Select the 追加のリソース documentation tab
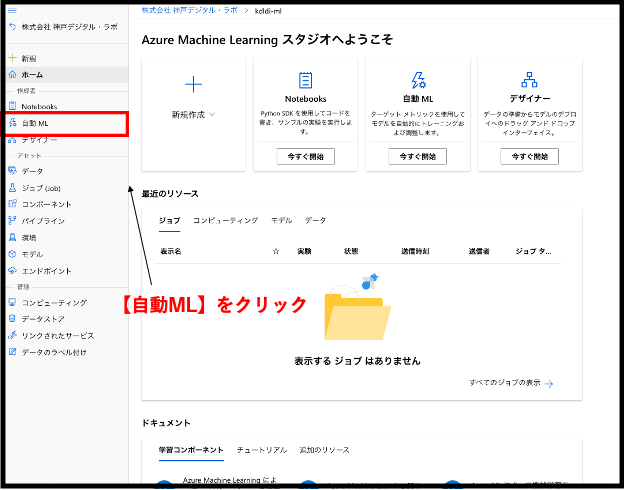 (324, 450)
